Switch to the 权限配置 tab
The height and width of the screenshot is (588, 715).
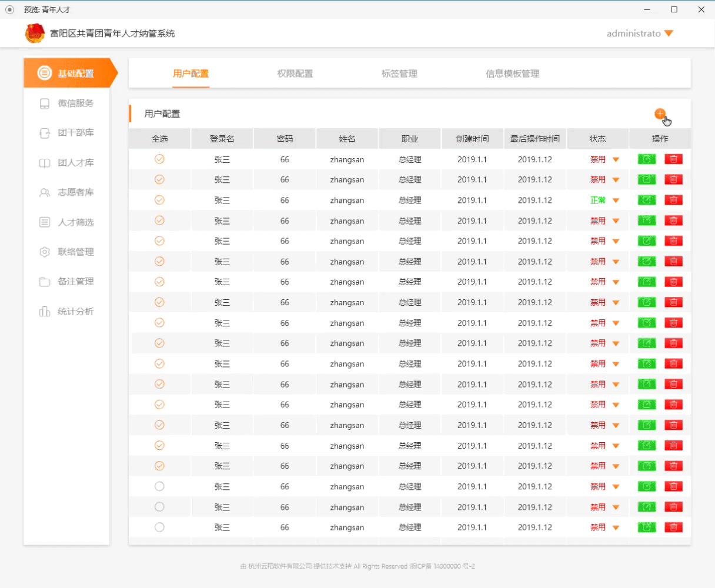(x=295, y=73)
